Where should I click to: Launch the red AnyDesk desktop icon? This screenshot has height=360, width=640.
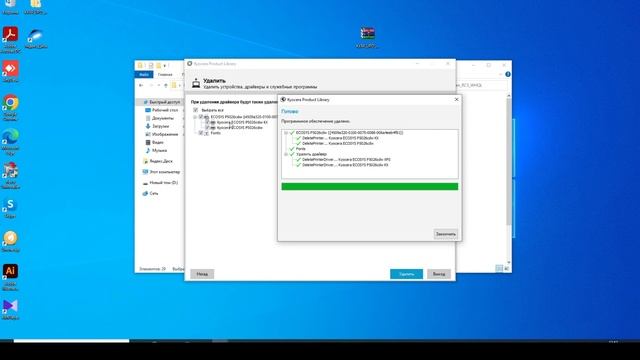click(x=11, y=71)
